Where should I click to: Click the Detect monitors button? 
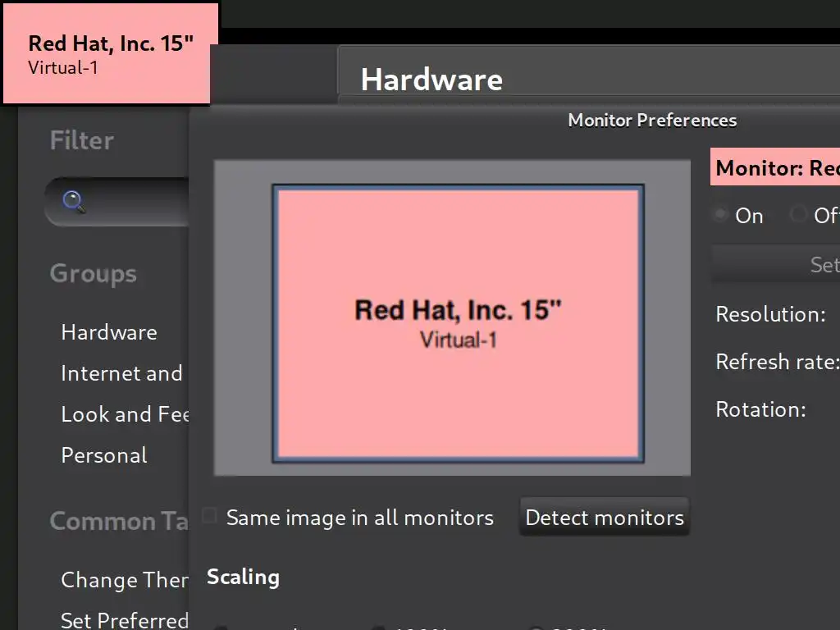coord(605,518)
